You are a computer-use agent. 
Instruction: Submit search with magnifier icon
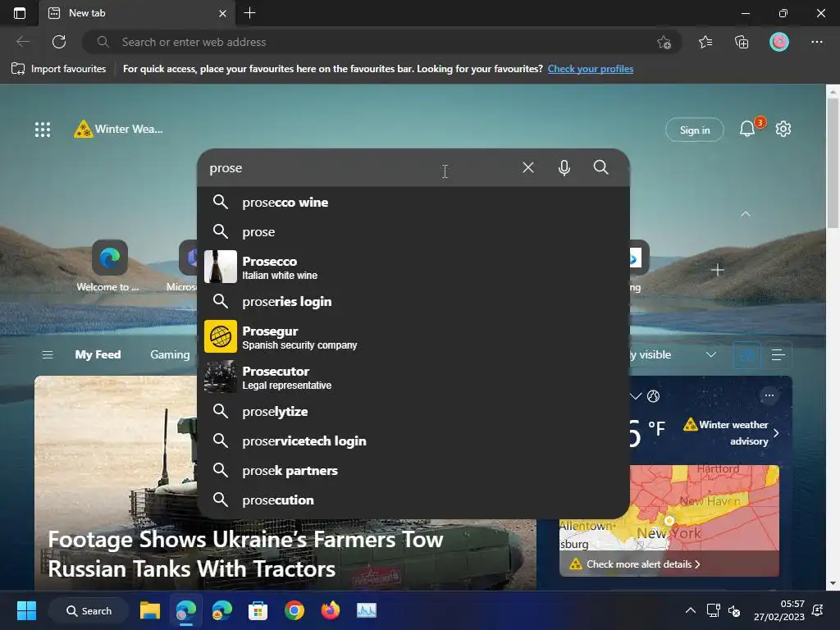[600, 167]
